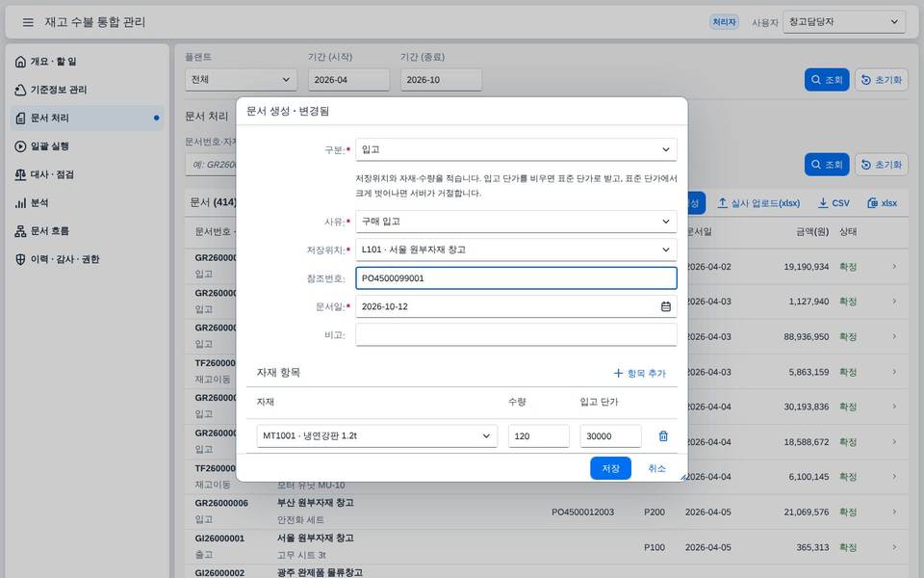Viewport: 924px width, 578px height.
Task: Open the 사용자 창고담당자 dropdown
Action: click(843, 22)
